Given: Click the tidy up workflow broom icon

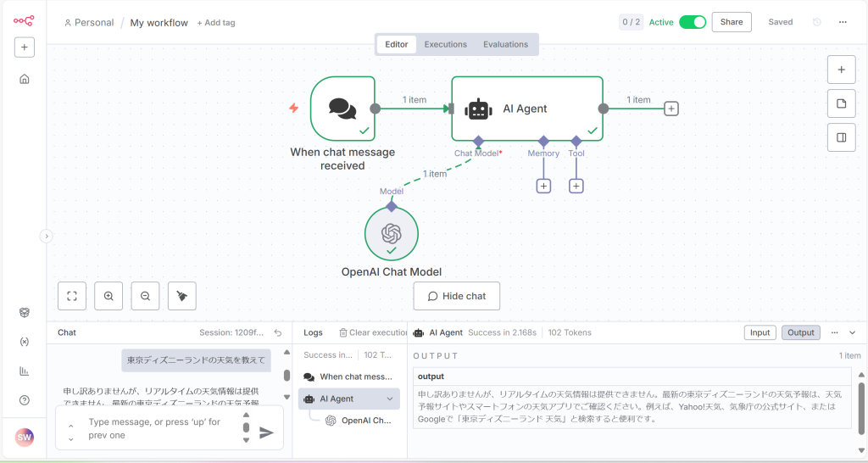Looking at the screenshot, I should [181, 296].
